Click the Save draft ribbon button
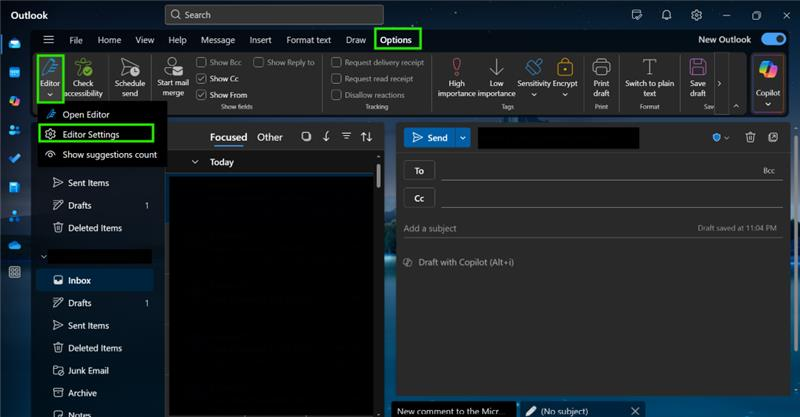 click(x=697, y=77)
